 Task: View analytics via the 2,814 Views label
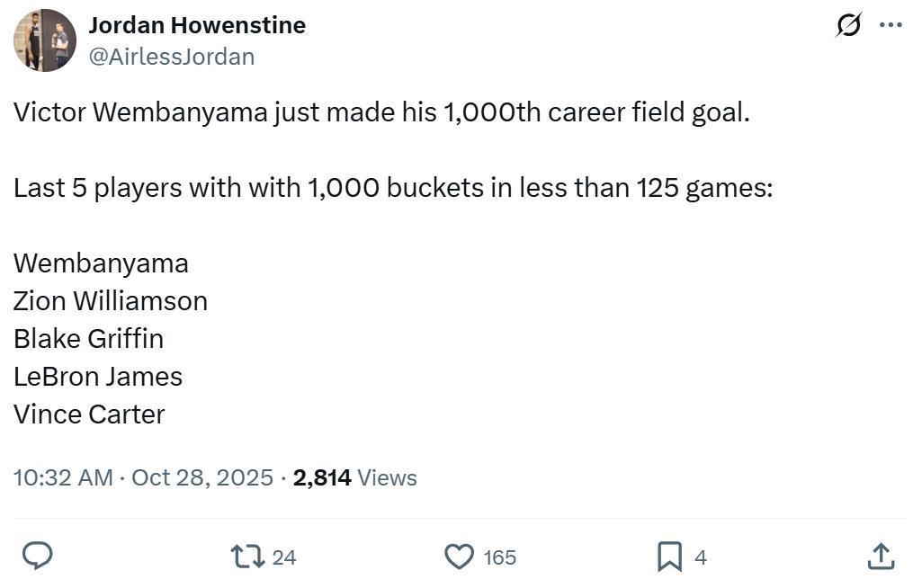click(355, 477)
